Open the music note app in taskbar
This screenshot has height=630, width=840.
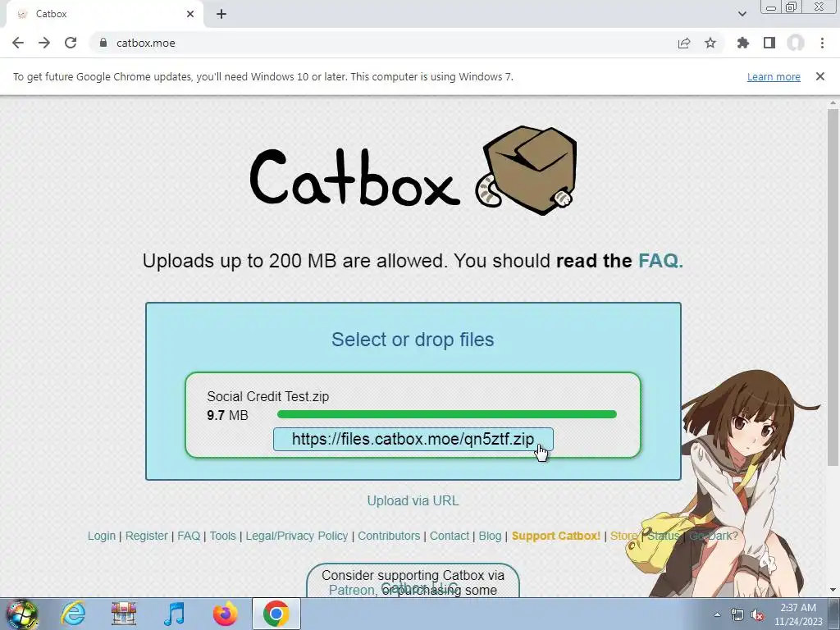(175, 614)
